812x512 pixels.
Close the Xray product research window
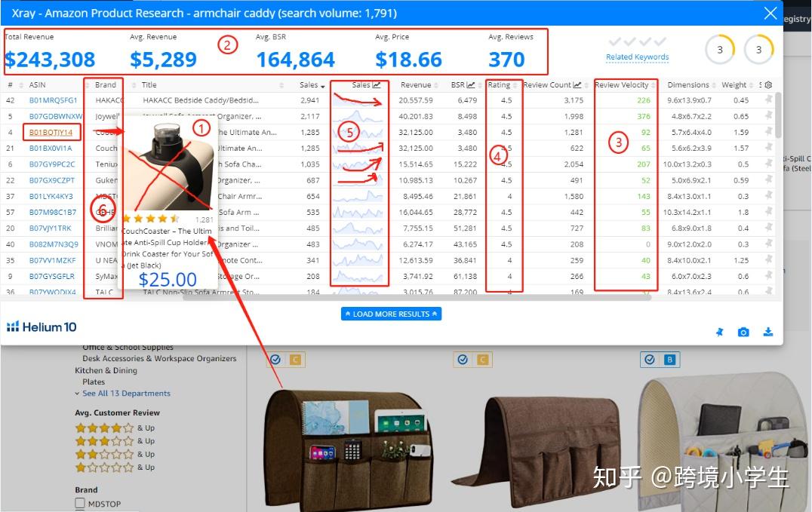[x=770, y=14]
